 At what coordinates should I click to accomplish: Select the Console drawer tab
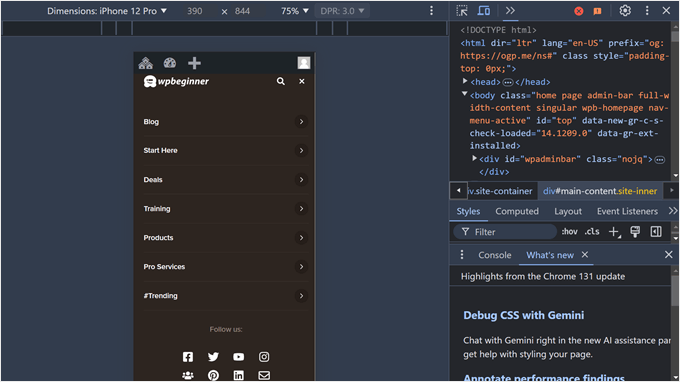[x=495, y=255]
